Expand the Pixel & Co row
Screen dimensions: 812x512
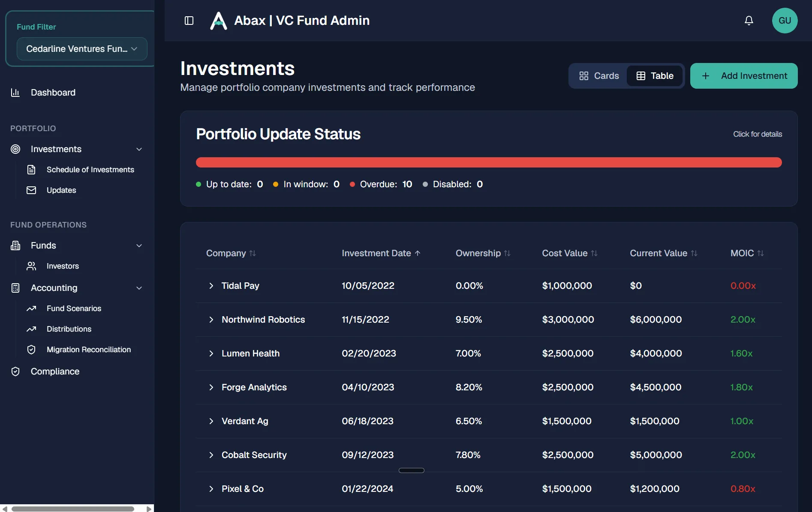click(211, 489)
